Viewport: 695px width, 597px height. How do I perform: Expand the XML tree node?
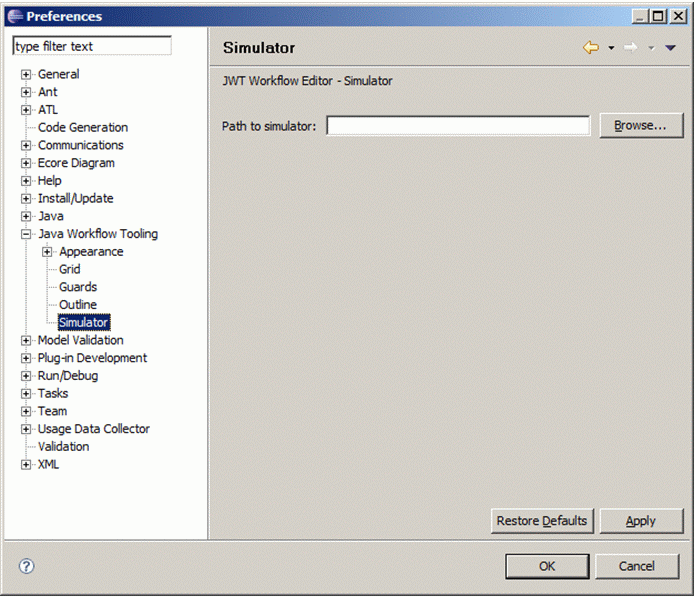click(x=26, y=464)
